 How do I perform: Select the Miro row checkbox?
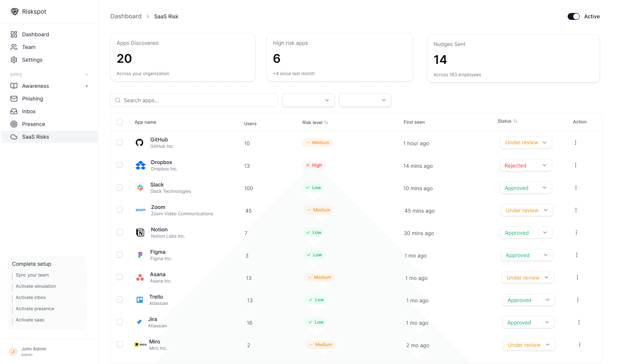pyautogui.click(x=120, y=344)
